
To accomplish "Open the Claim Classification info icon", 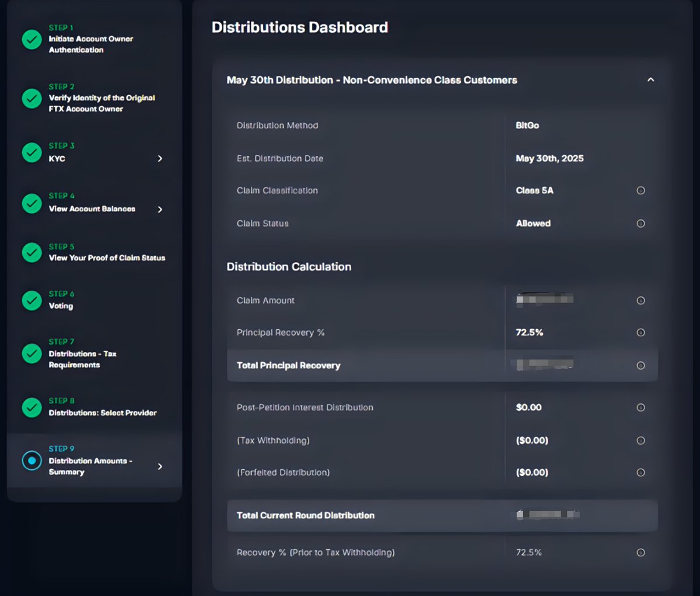I will click(x=640, y=190).
